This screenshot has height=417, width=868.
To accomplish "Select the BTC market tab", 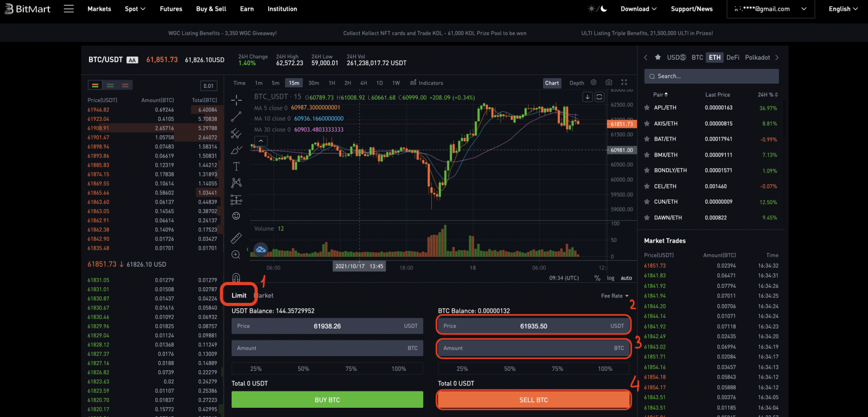I will [x=697, y=58].
